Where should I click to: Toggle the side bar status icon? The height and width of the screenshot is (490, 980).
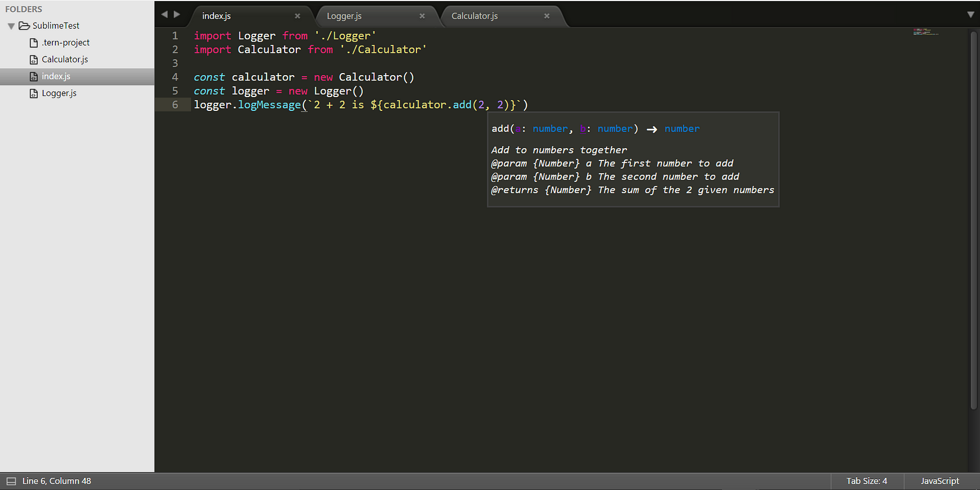pyautogui.click(x=11, y=481)
